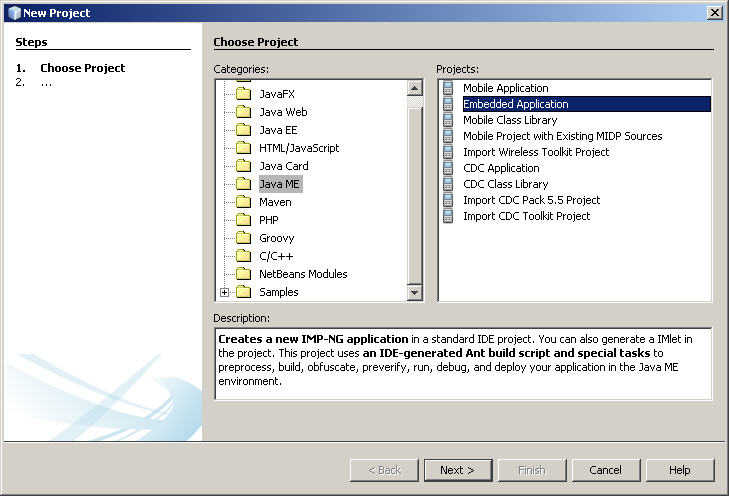This screenshot has width=729, height=496.
Task: Close the New Project dialog
Action: pos(714,13)
